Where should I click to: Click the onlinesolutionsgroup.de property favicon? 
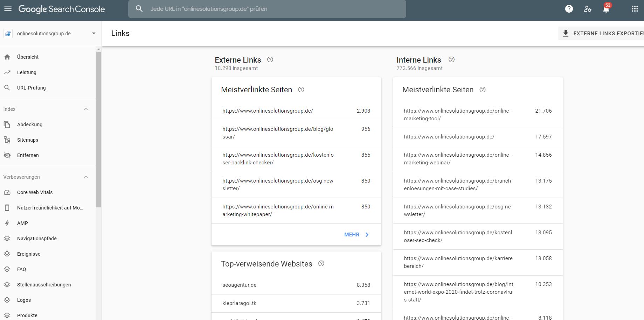tap(8, 34)
